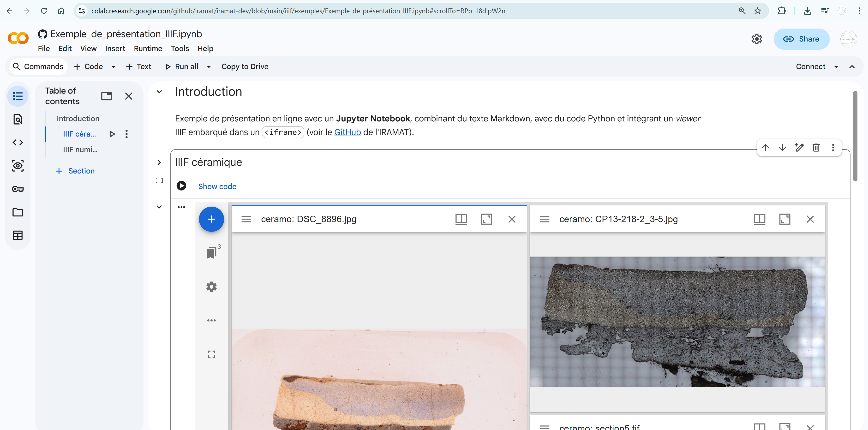Delete the cell using trash icon
868x430 pixels.
[816, 148]
